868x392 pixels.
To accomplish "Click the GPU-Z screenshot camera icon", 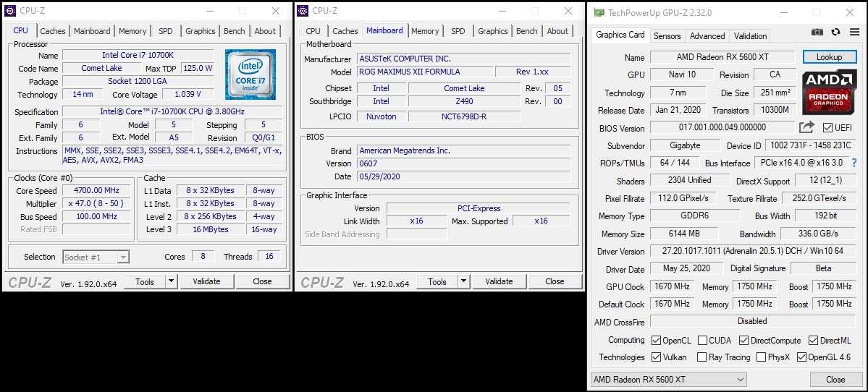I will pyautogui.click(x=817, y=32).
